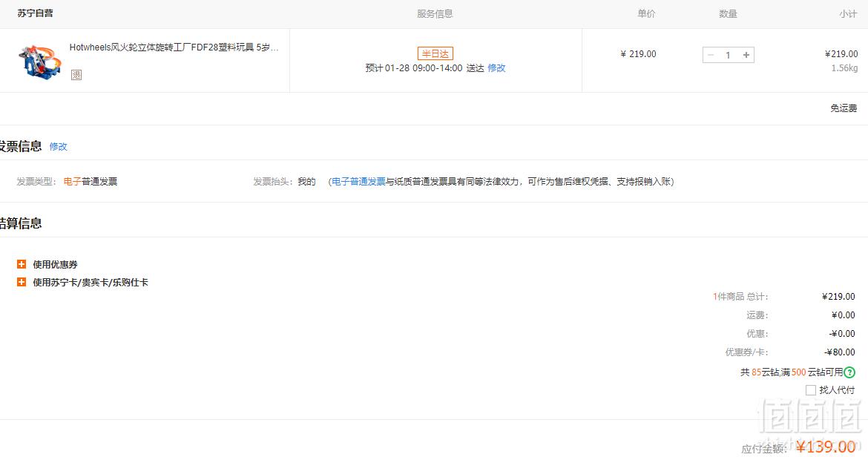868x457 pixels.
Task: Click the 优惠券/卡 discount -¥80.00
Action: [x=840, y=352]
